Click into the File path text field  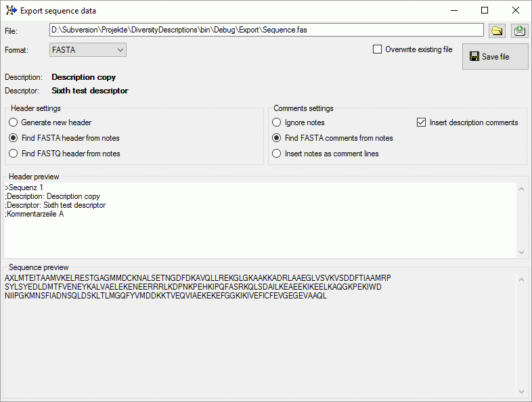(x=267, y=30)
